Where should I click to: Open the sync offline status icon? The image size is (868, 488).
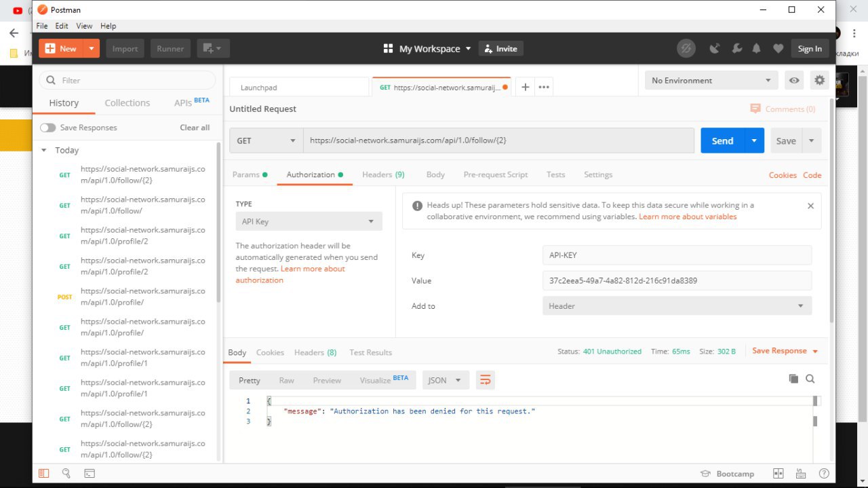[x=686, y=48]
